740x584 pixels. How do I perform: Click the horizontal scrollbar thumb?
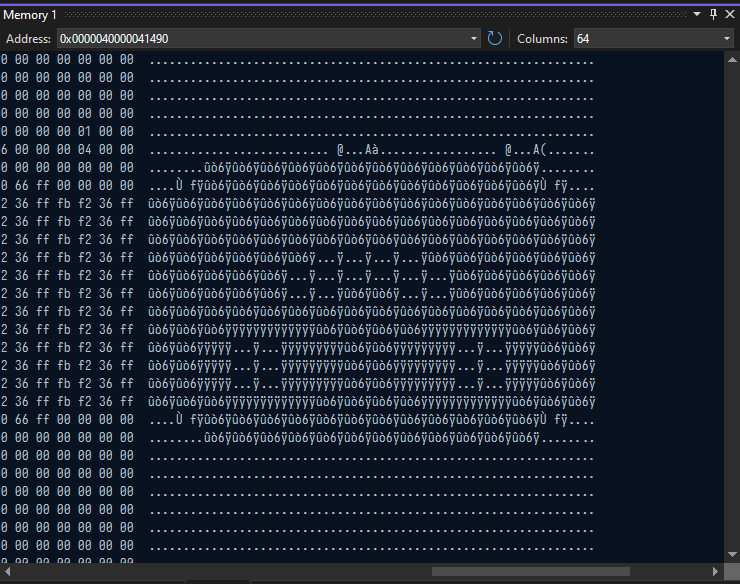530,572
